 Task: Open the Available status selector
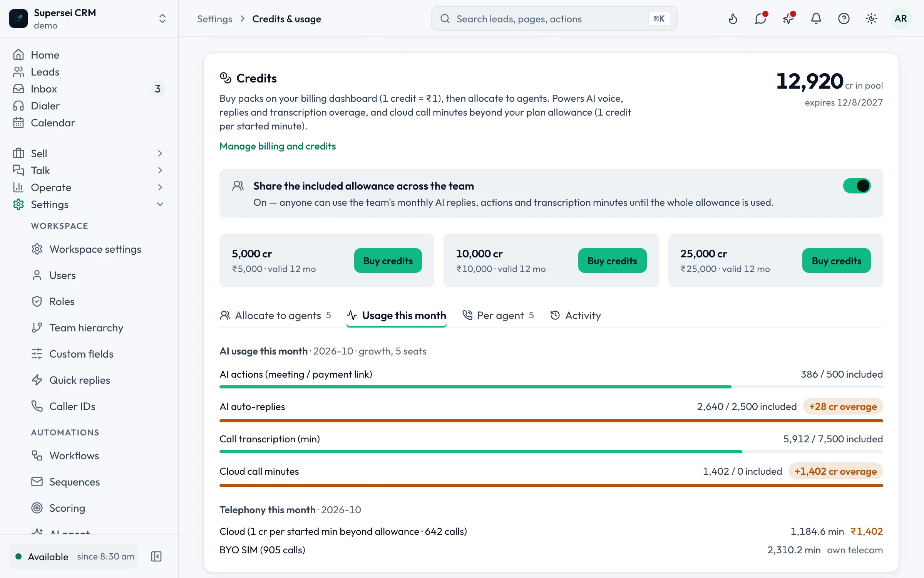74,556
